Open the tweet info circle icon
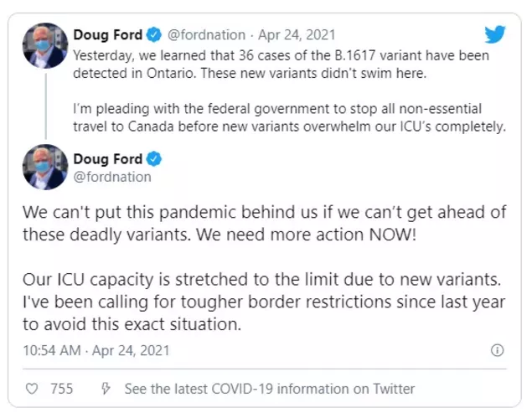 496,350
